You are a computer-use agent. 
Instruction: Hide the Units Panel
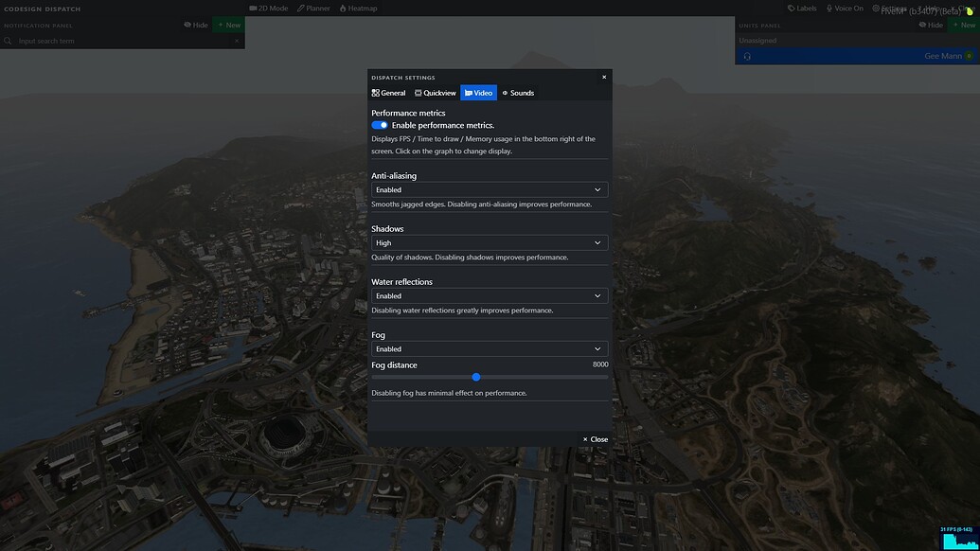tap(928, 24)
